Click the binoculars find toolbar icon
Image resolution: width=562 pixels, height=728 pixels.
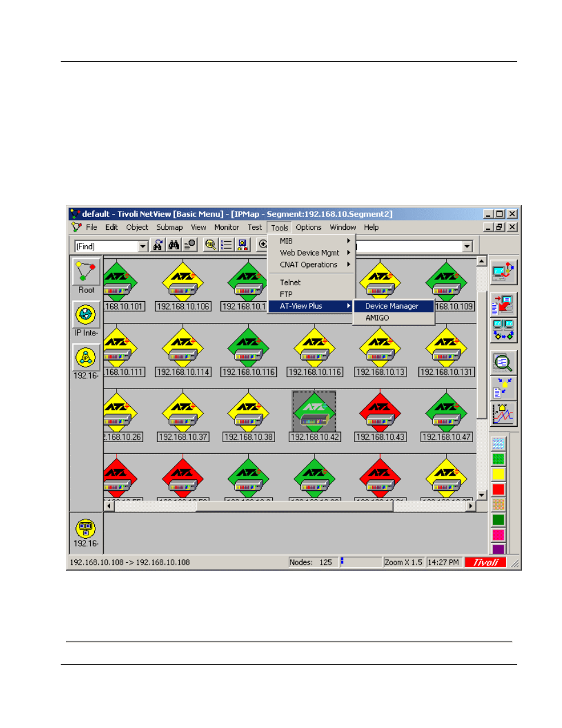[x=174, y=245]
